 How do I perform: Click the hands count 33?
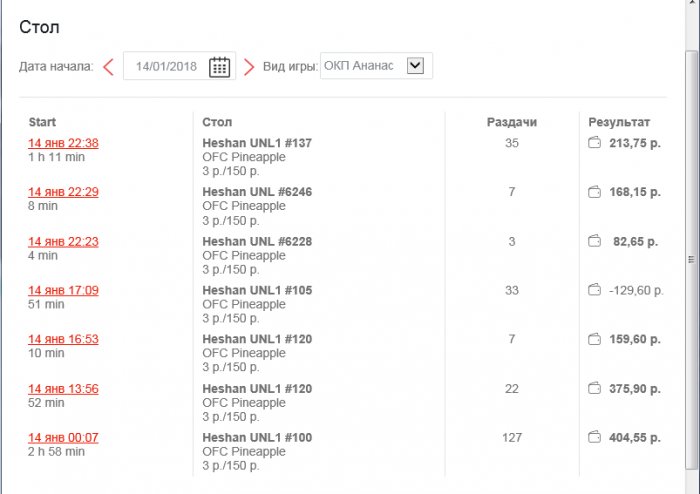(512, 290)
